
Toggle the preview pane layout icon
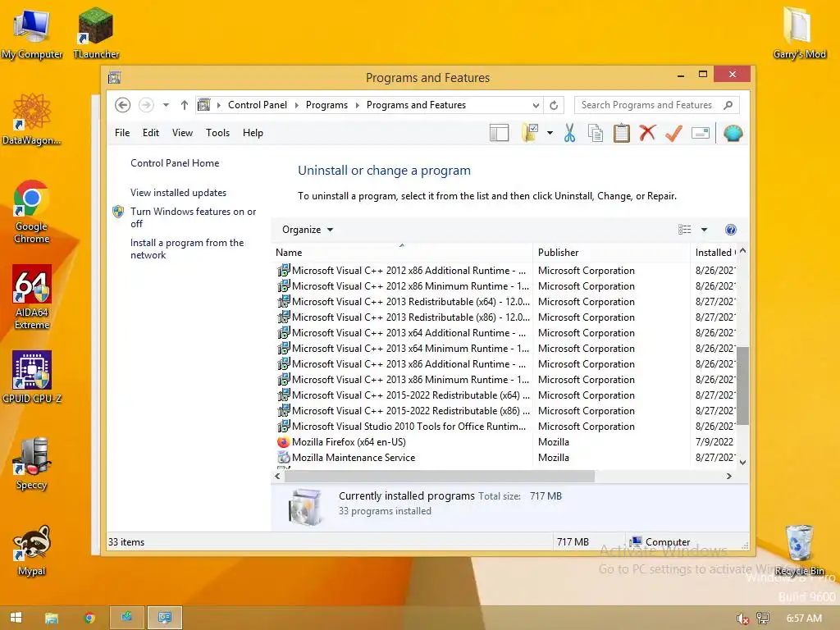coord(500,133)
